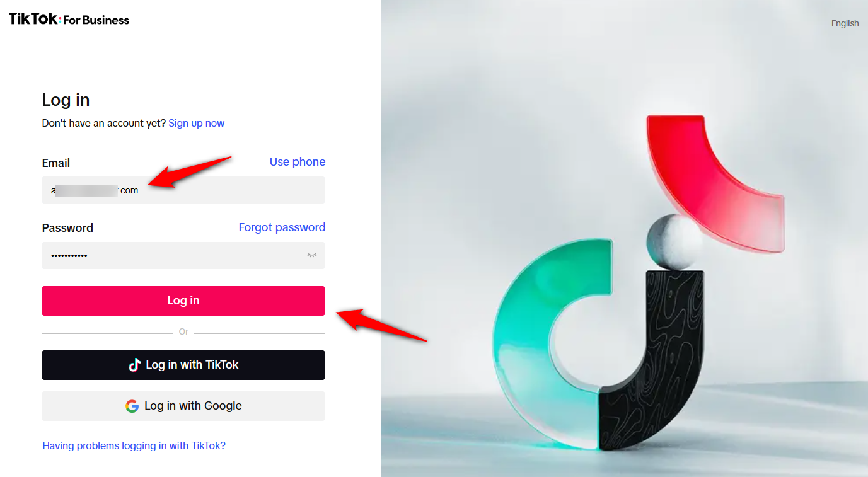Viewport: 868px width, 477px height.
Task: Submit with the pink Log in button
Action: [x=183, y=301]
